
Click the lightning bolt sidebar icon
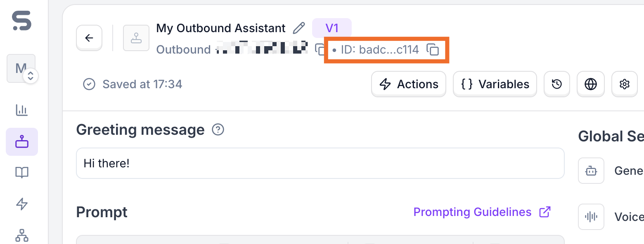pyautogui.click(x=21, y=204)
